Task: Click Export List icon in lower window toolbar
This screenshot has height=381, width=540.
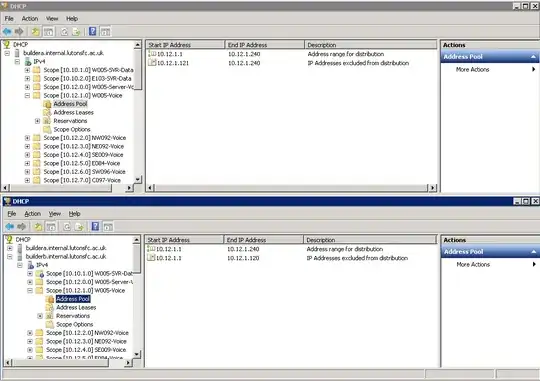Action: 79,227
